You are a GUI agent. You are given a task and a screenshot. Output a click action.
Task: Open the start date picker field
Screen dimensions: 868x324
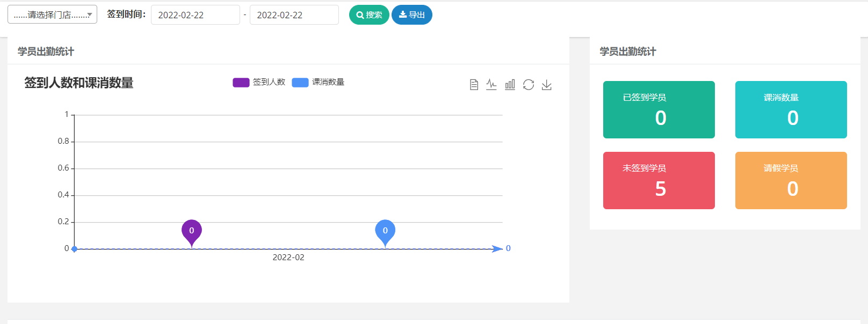click(195, 15)
